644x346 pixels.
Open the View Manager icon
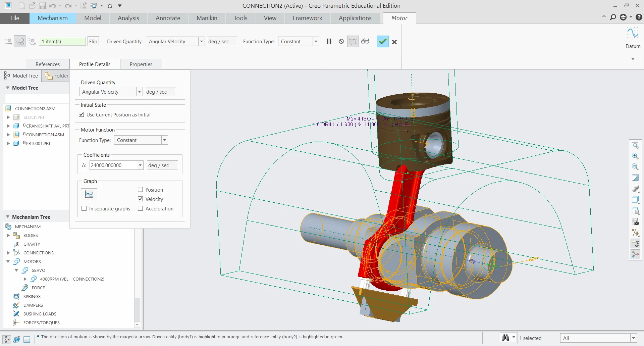coord(635,221)
